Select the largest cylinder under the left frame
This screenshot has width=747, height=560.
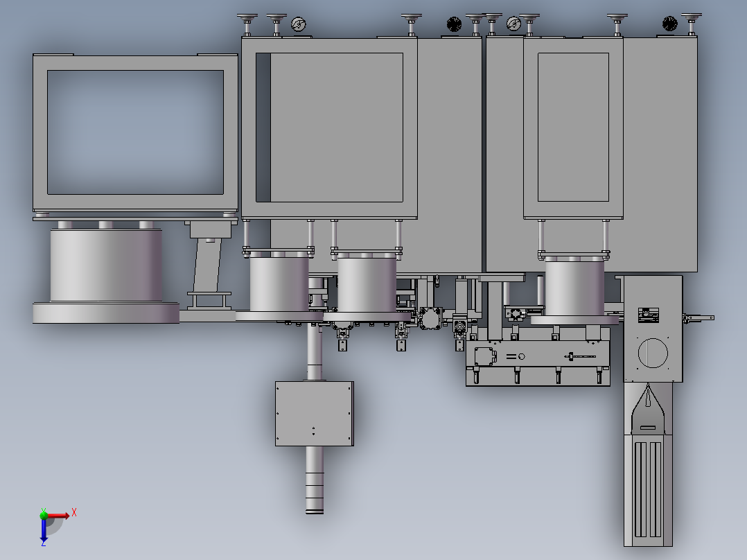pyautogui.click(x=106, y=265)
